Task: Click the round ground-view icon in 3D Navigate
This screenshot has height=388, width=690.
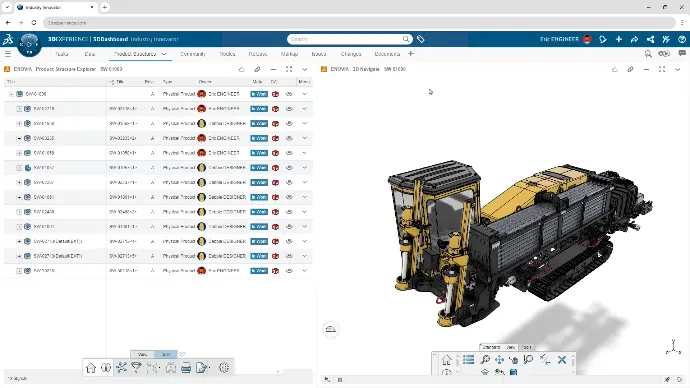Action: 330,329
